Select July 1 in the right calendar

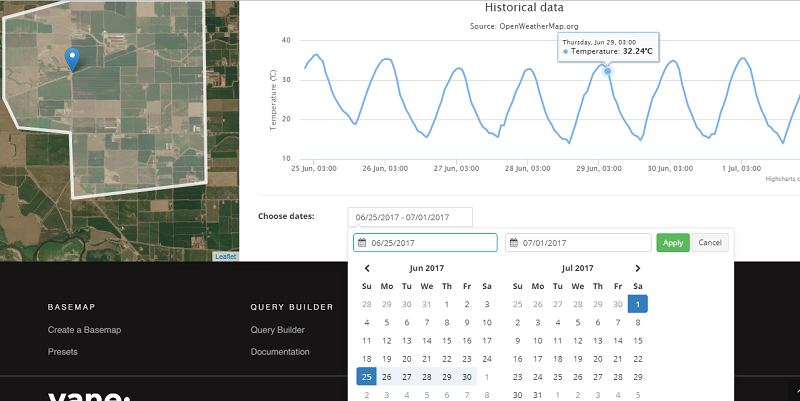[638, 304]
